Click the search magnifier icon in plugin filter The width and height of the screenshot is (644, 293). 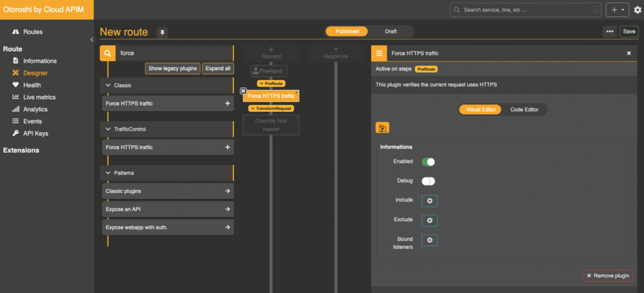pyautogui.click(x=108, y=53)
